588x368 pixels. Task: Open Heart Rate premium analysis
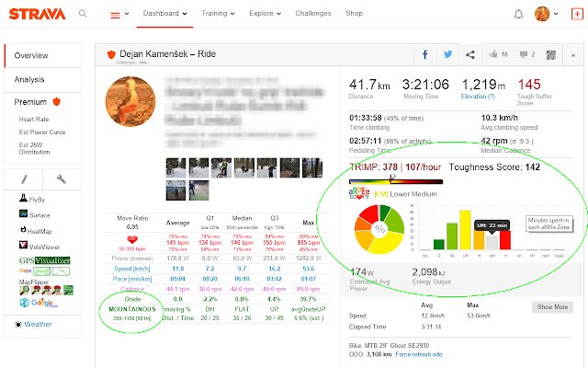[x=34, y=119]
